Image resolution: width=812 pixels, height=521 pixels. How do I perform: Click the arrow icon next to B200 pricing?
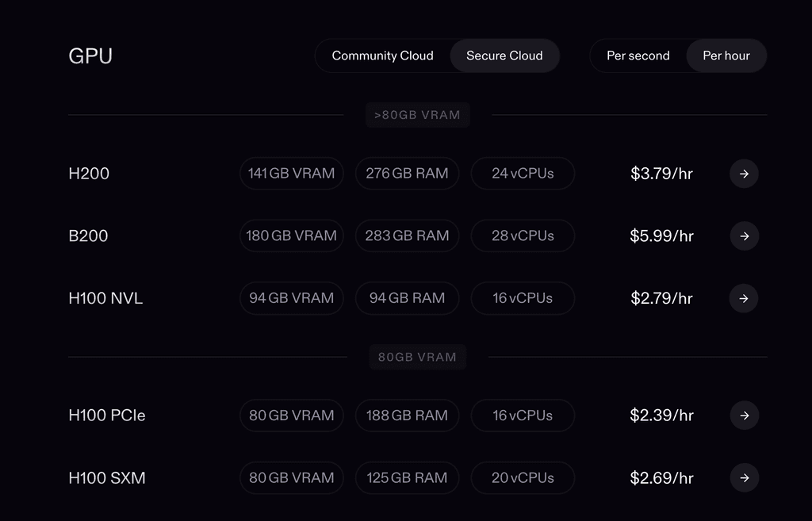coord(744,236)
